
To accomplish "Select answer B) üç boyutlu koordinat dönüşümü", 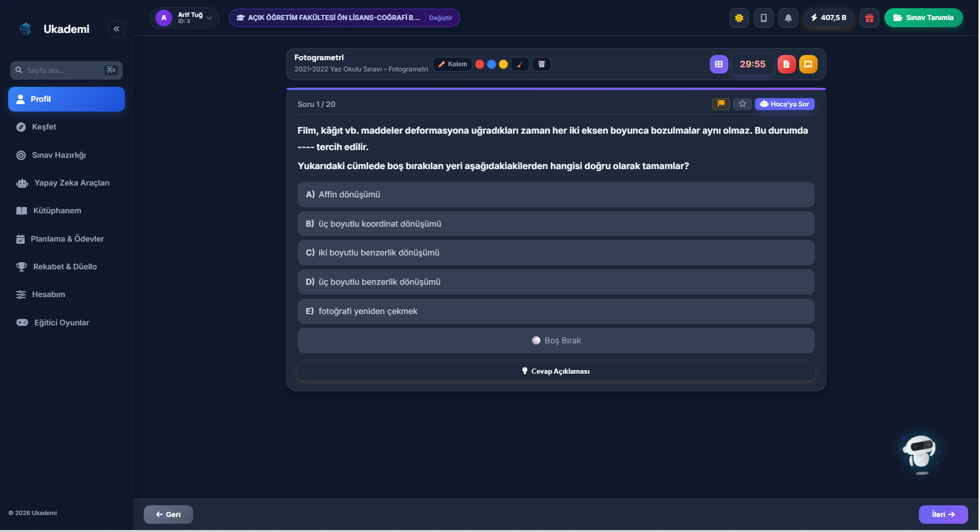I will [556, 224].
